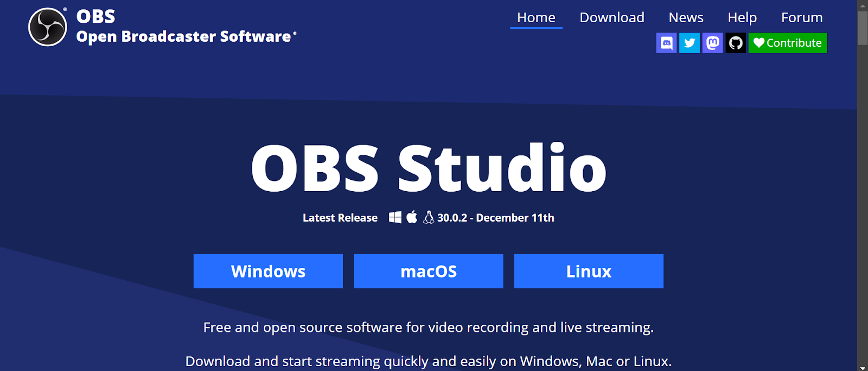Screen dimensions: 868x371
Task: Click the free and open source description text
Action: (429, 328)
